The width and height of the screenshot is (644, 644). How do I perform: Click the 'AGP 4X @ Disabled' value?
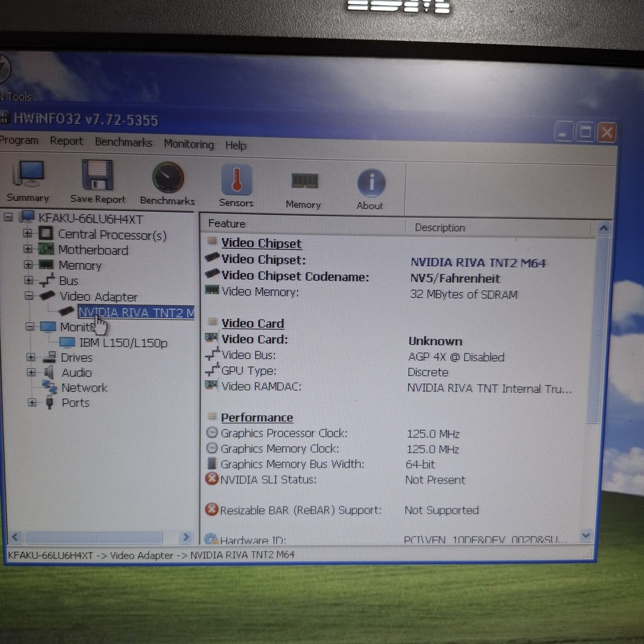(456, 357)
